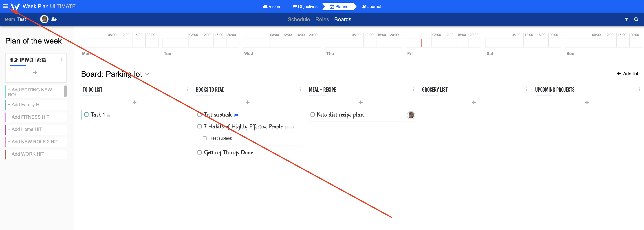Click the Add list button
Image resolution: width=644 pixels, height=230 pixels.
point(628,74)
